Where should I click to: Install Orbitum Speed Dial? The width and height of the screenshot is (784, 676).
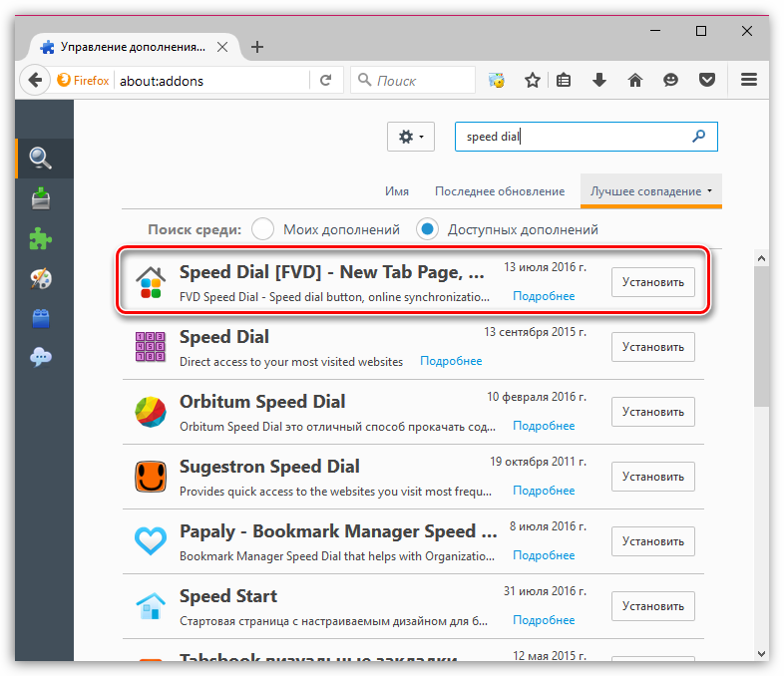[653, 412]
